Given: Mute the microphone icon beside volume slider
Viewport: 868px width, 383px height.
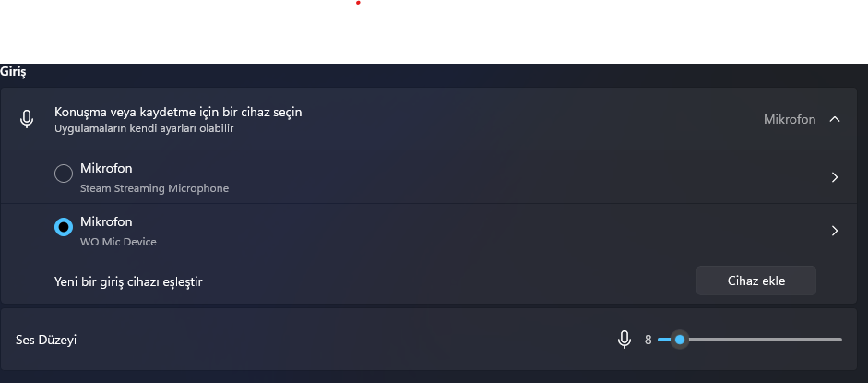Looking at the screenshot, I should point(624,340).
